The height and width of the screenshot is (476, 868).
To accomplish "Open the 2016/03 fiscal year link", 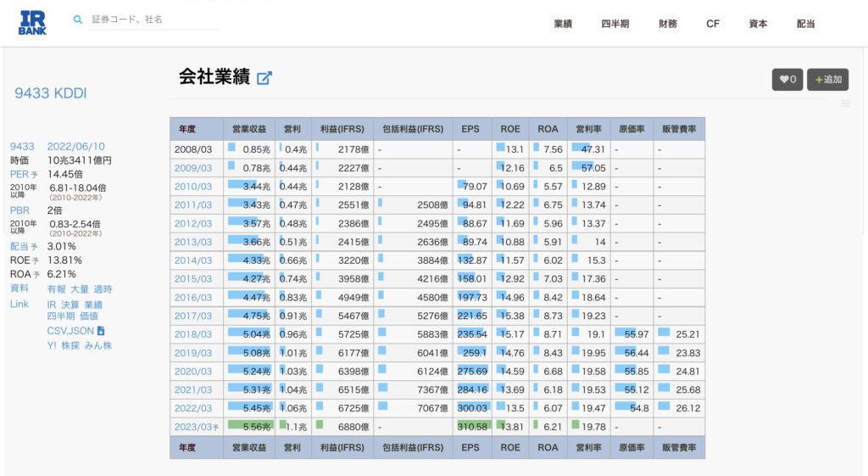I will coord(193,298).
